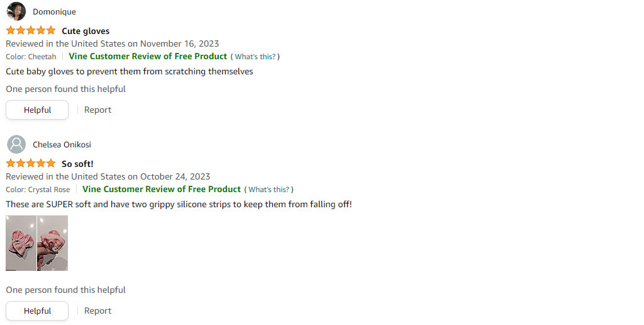
Task: Open Domonique's reviewer profile name
Action: click(x=54, y=12)
